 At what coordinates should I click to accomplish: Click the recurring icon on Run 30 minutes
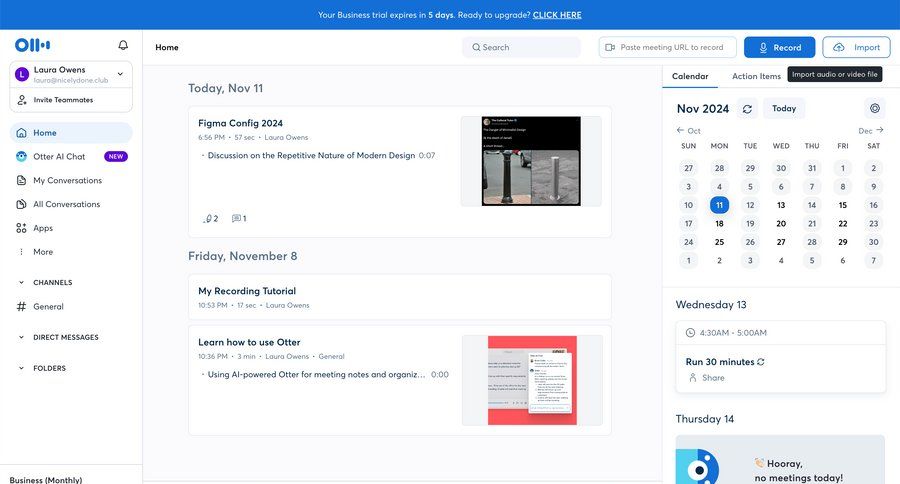761,362
